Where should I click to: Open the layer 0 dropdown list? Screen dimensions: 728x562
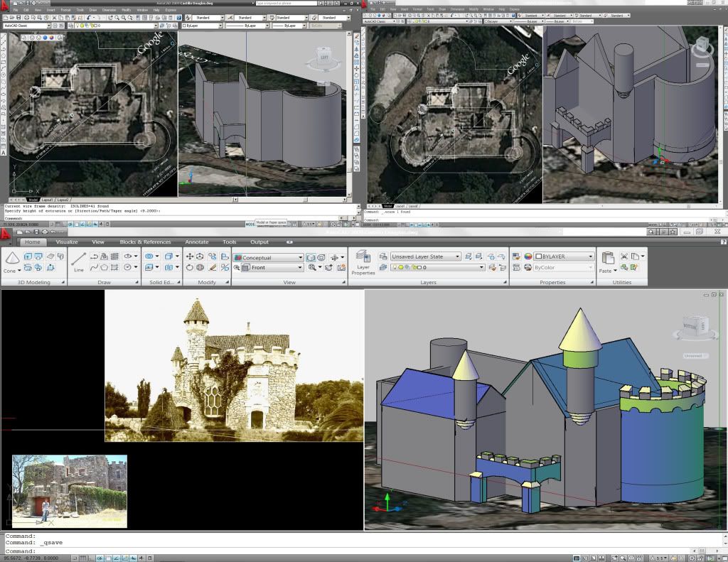[437, 267]
